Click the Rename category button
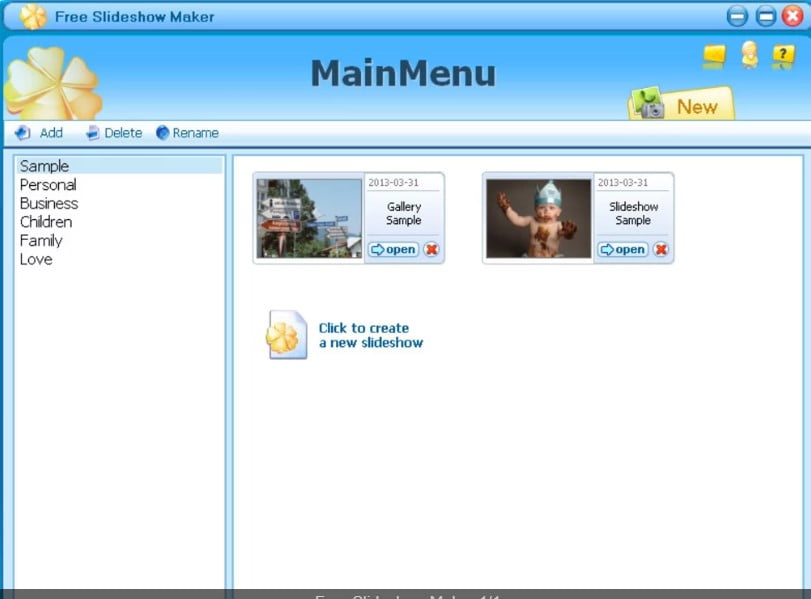811x599 pixels. pos(187,133)
